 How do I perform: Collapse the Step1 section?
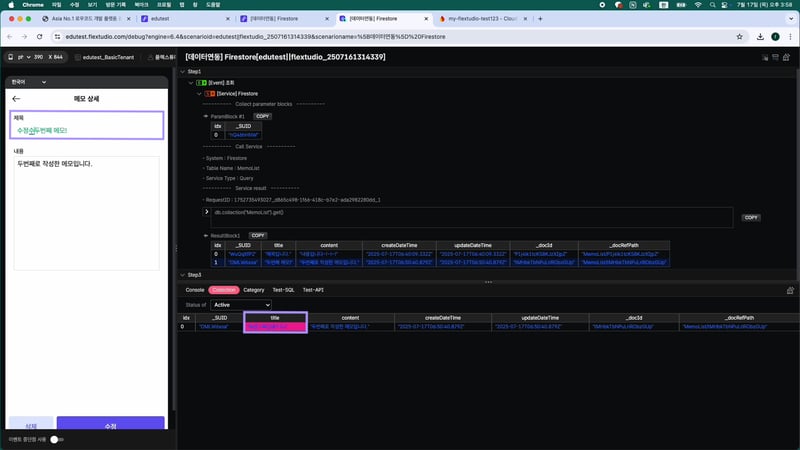pos(183,72)
